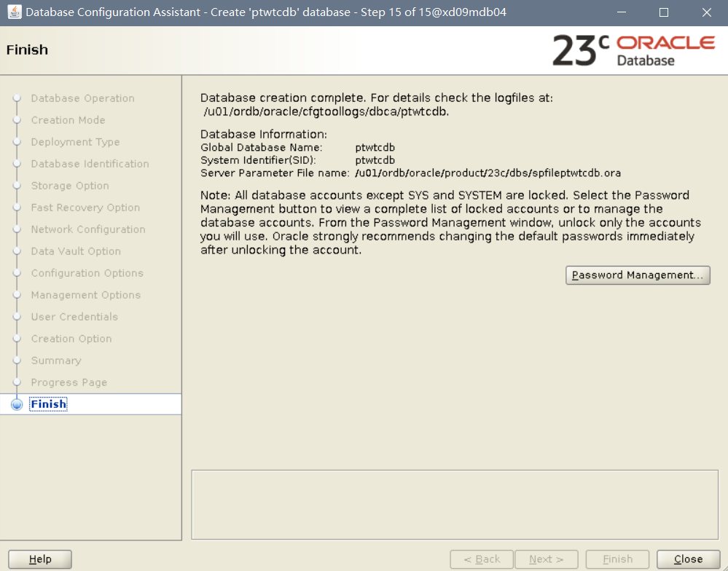Image resolution: width=728 pixels, height=571 pixels.
Task: Select the Creation Mode step
Action: pos(69,120)
